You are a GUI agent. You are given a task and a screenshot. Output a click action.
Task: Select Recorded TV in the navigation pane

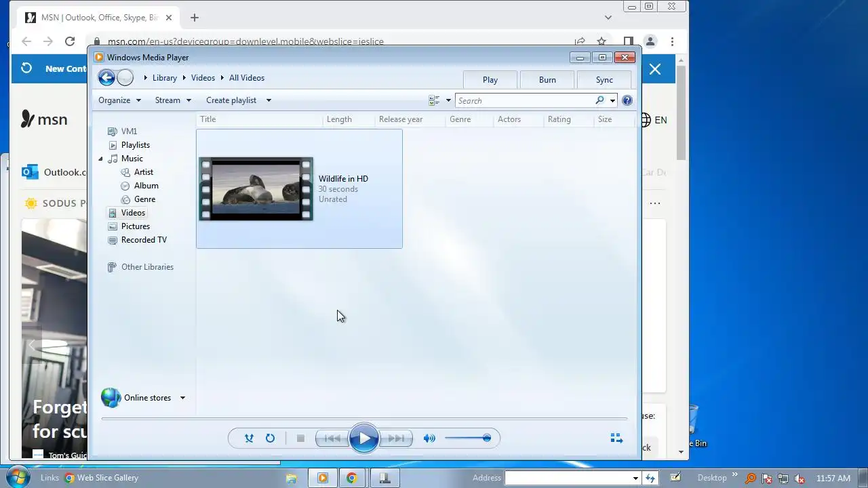(x=138, y=240)
